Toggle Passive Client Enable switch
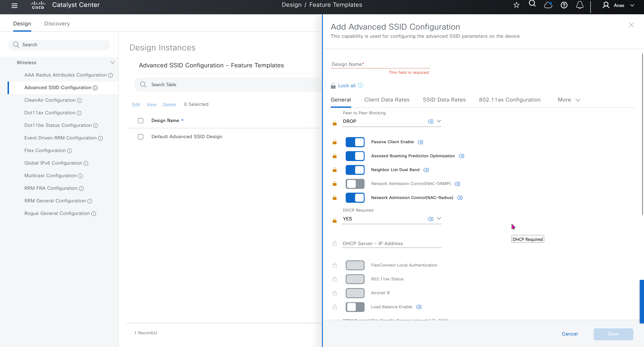The image size is (644, 347). pos(355,142)
